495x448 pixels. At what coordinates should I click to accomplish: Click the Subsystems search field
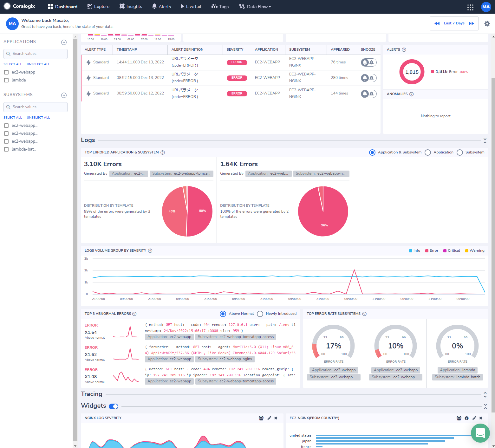pyautogui.click(x=35, y=107)
